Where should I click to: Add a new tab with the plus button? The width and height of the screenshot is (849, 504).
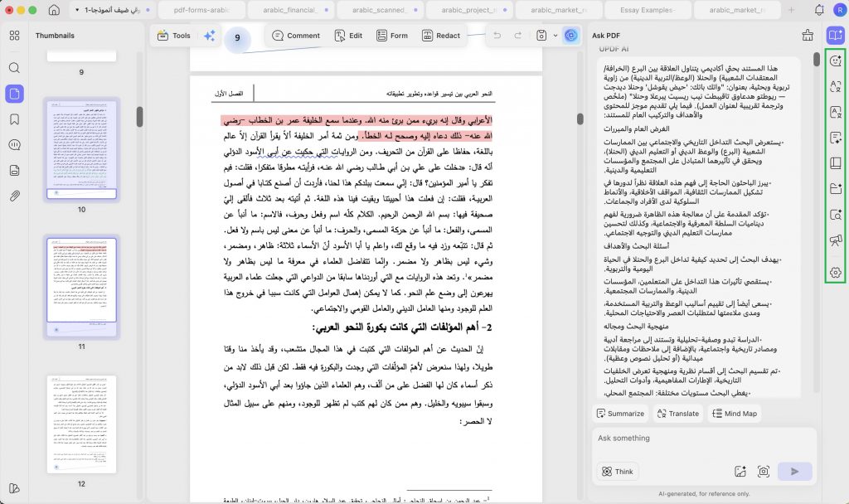point(791,10)
